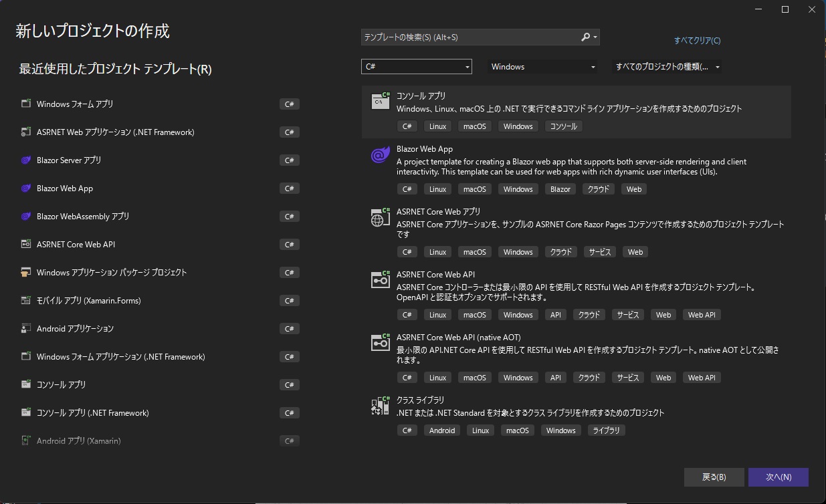Click the Windows フォーム アプリ template icon
Screen dimensions: 826x504
[x=26, y=104]
